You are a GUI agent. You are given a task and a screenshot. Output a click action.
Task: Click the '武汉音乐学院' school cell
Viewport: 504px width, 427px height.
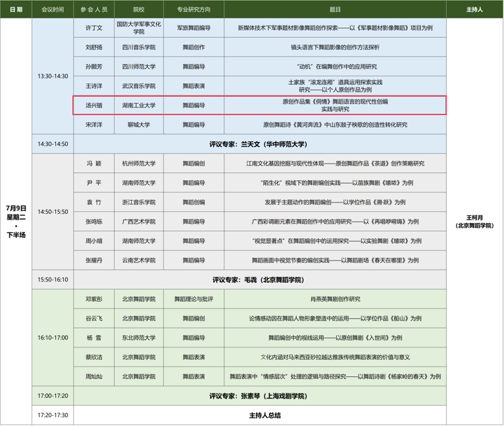(139, 86)
